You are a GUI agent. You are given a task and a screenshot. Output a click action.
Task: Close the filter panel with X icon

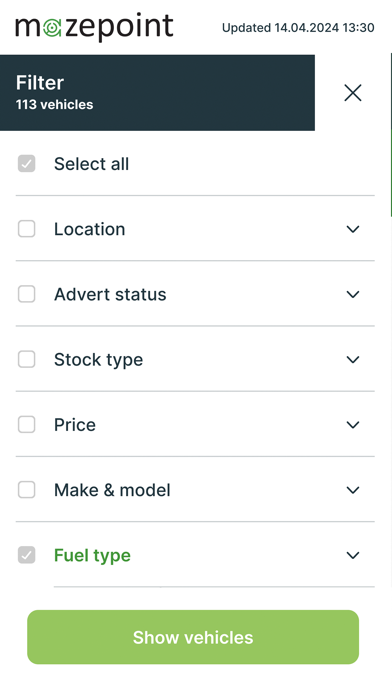click(x=353, y=93)
